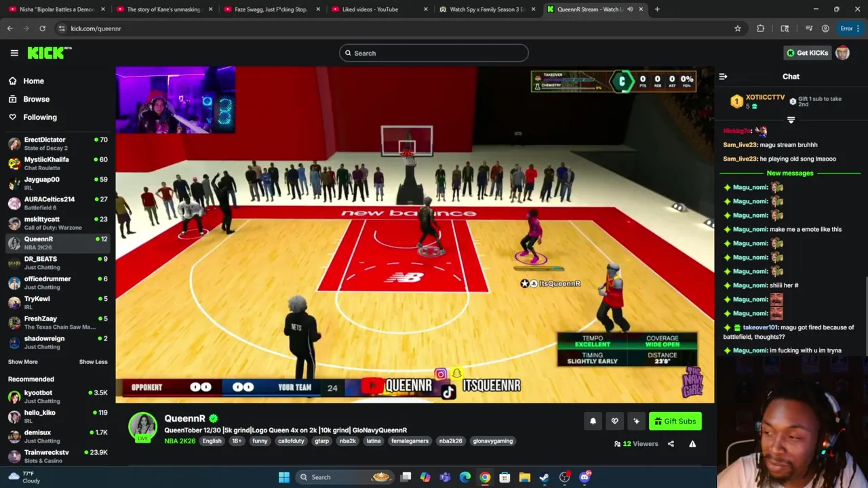Click the Get KICKs button
Viewport: 868px width, 488px height.
[x=808, y=53]
